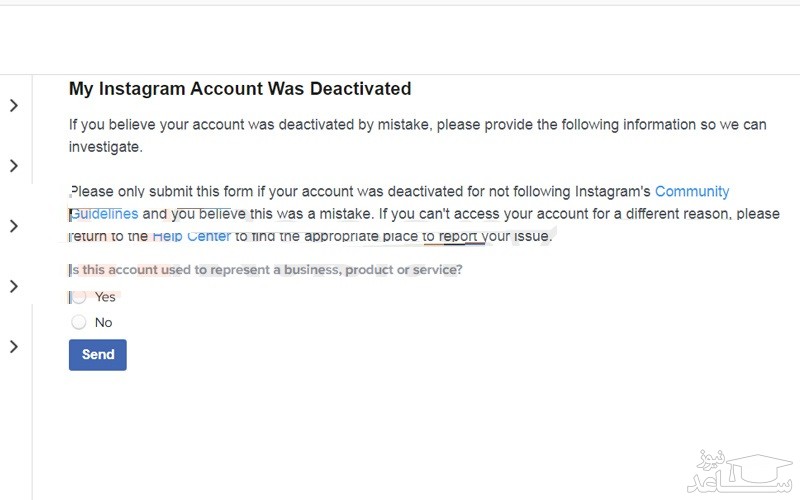Open the 'Guidelines' link text

click(104, 214)
